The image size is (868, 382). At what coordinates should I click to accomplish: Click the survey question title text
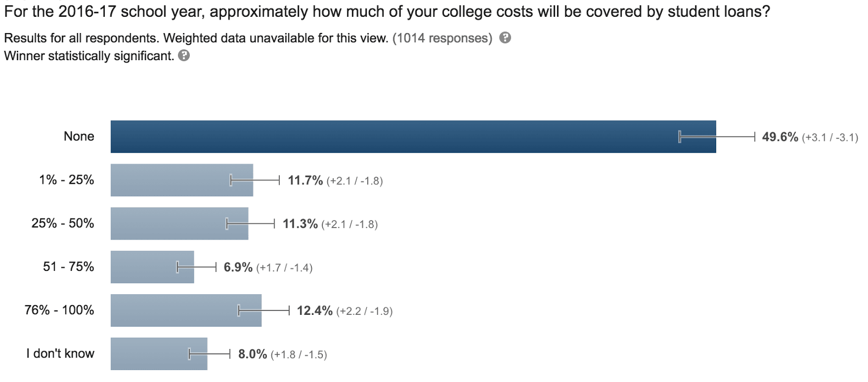387,11
